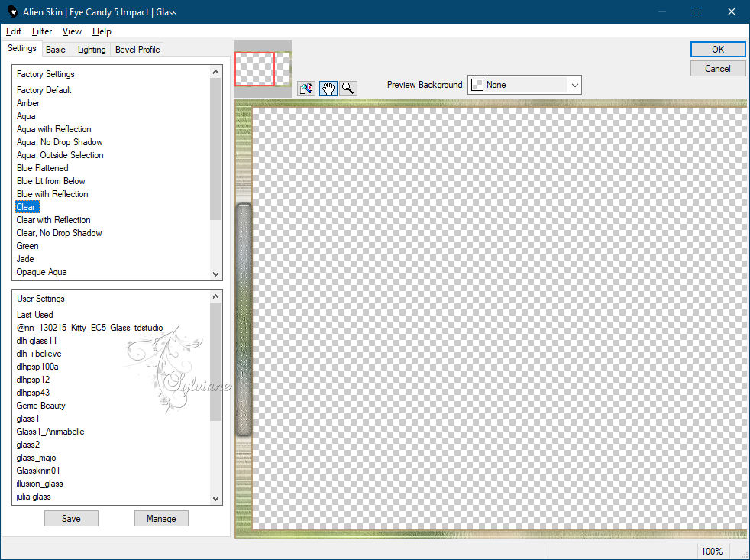
Task: Switch to the Settings tab
Action: pos(22,48)
